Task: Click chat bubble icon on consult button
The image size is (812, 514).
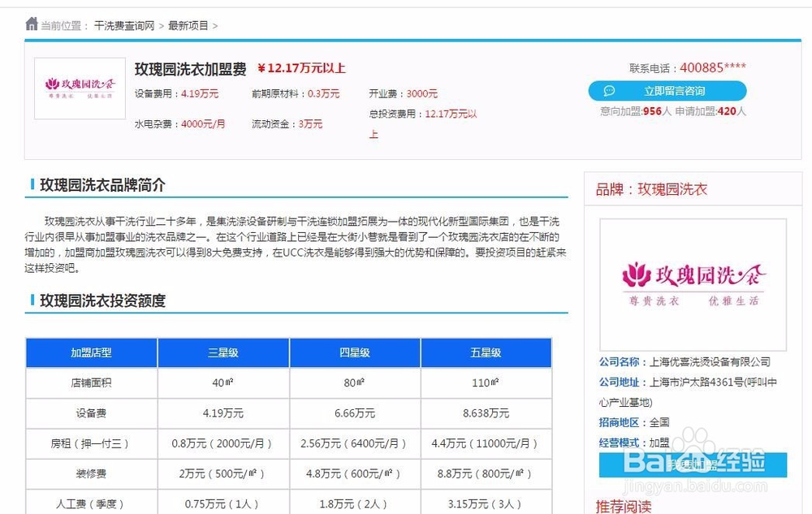Action: click(x=610, y=91)
